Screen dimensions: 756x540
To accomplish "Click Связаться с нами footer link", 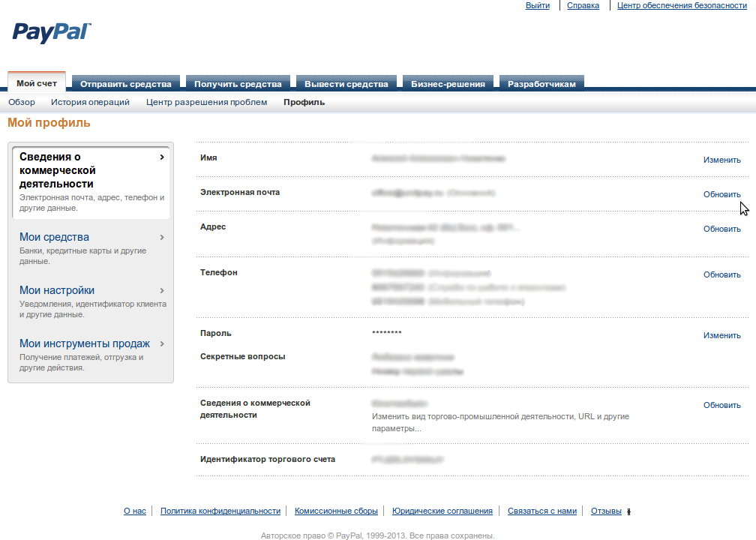I will pyautogui.click(x=542, y=511).
